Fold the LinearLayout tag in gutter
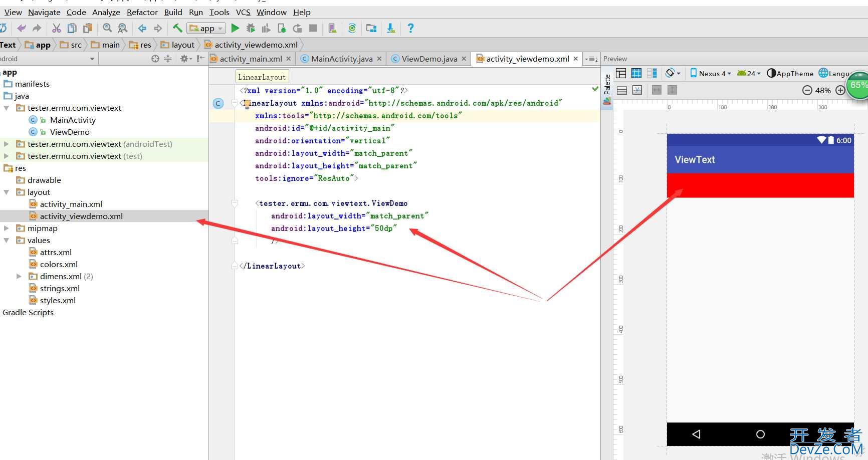The image size is (868, 460). click(x=235, y=103)
